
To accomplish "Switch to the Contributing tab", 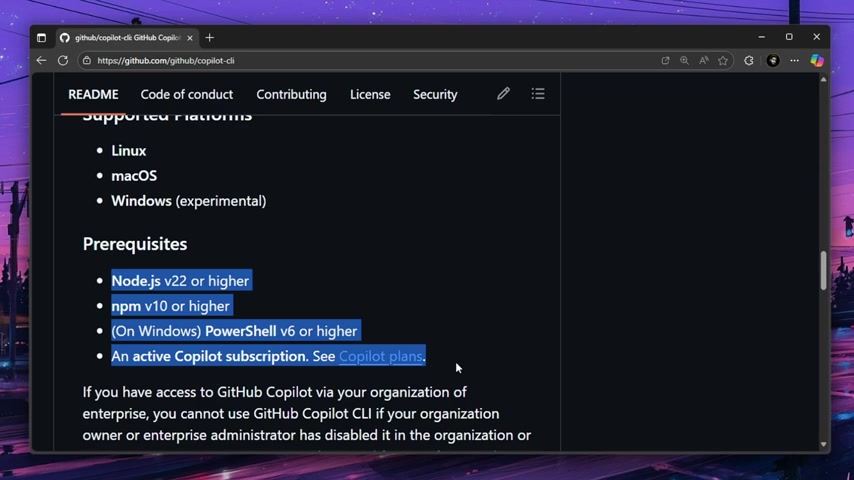I will (291, 94).
